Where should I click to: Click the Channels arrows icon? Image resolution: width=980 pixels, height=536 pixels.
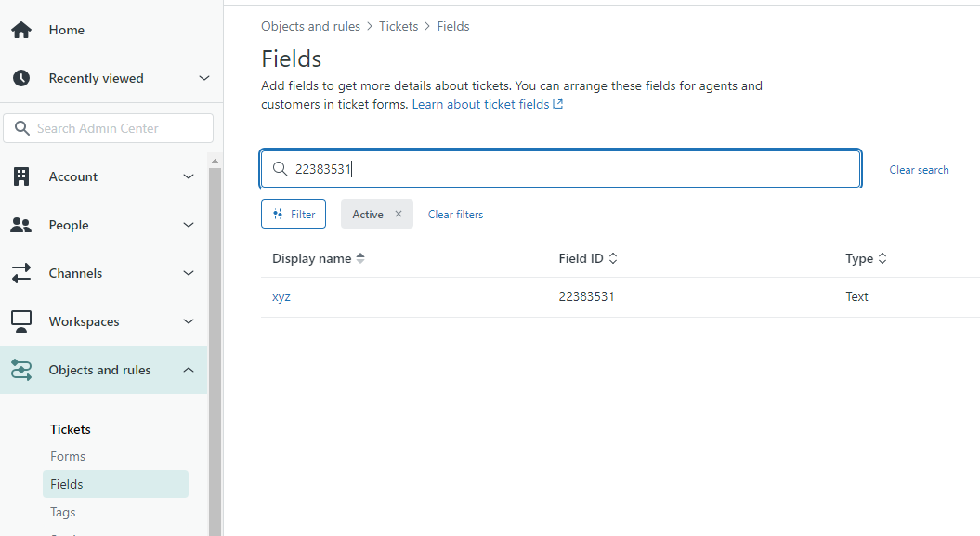[20, 273]
